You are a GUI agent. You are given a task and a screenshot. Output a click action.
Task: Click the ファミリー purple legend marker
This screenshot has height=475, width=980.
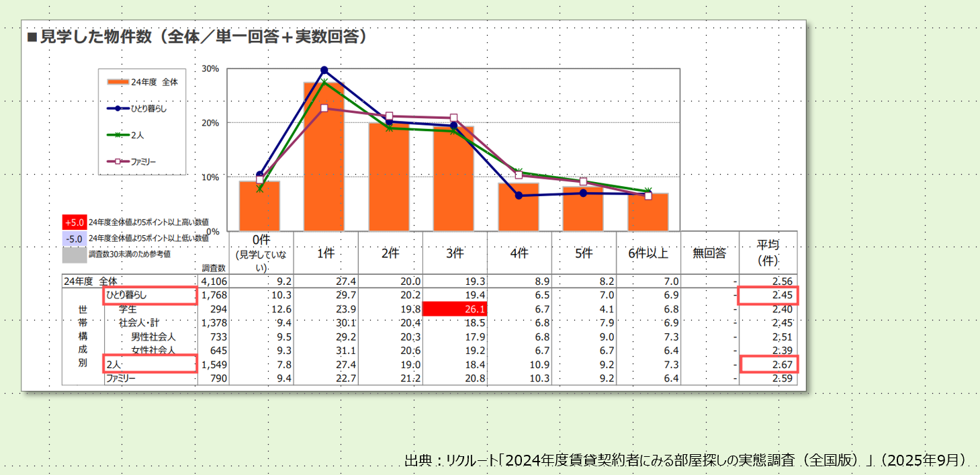(118, 161)
